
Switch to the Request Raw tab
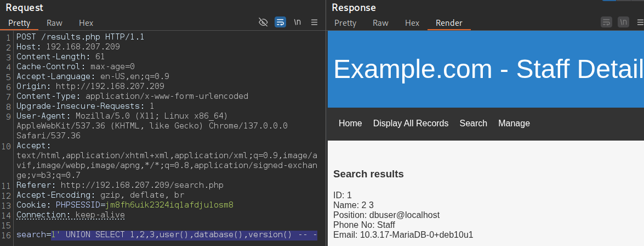coord(55,23)
